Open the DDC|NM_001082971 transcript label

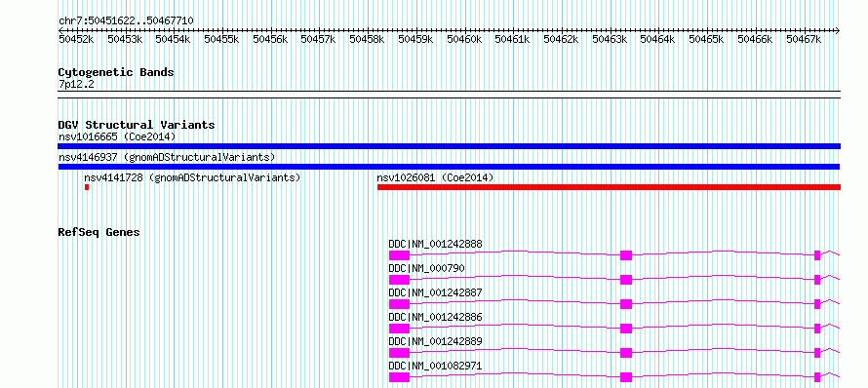435,366
